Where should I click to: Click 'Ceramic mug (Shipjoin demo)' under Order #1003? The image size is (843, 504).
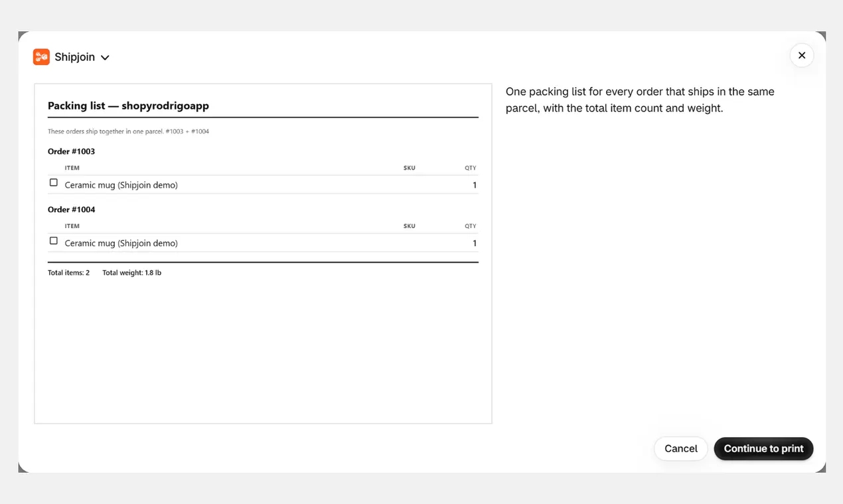pyautogui.click(x=121, y=185)
